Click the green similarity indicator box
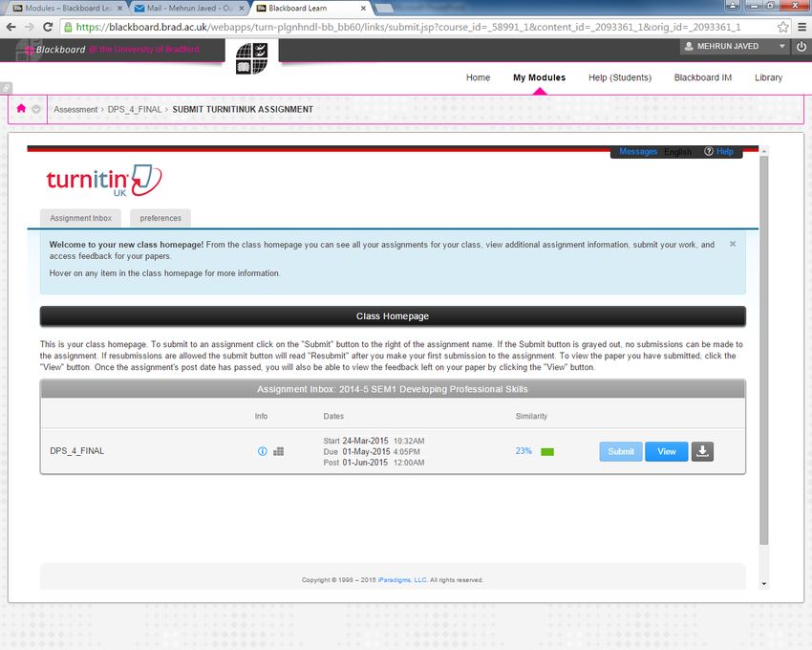The width and height of the screenshot is (812, 650). tap(547, 452)
